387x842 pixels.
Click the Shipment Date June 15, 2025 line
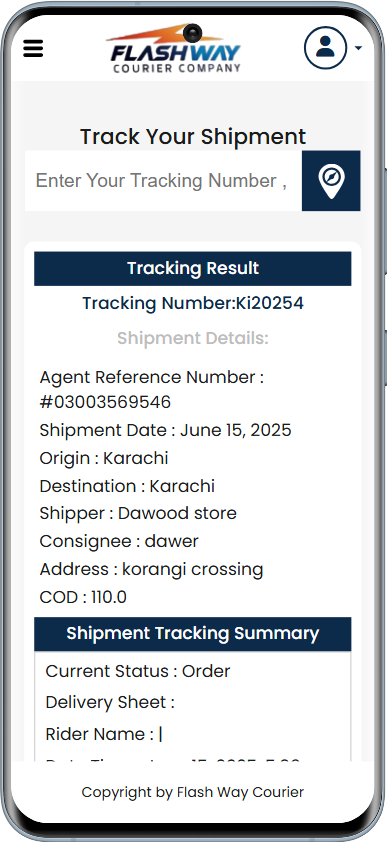pyautogui.click(x=165, y=430)
